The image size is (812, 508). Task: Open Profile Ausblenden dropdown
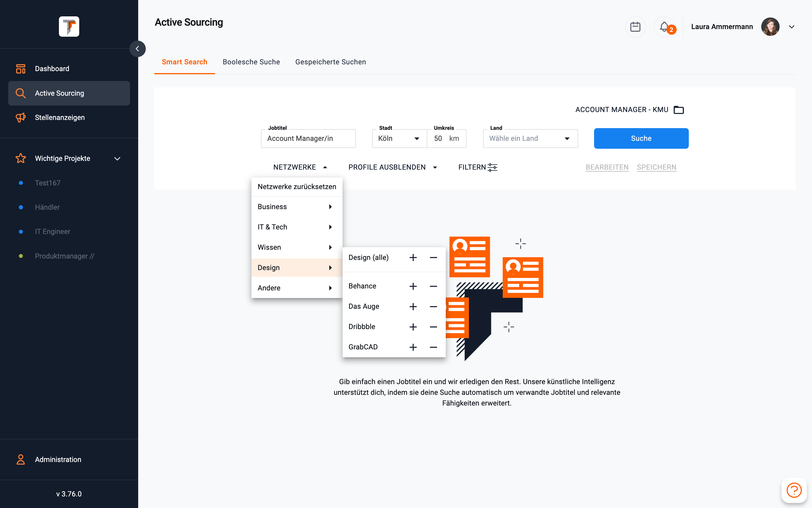tap(392, 167)
